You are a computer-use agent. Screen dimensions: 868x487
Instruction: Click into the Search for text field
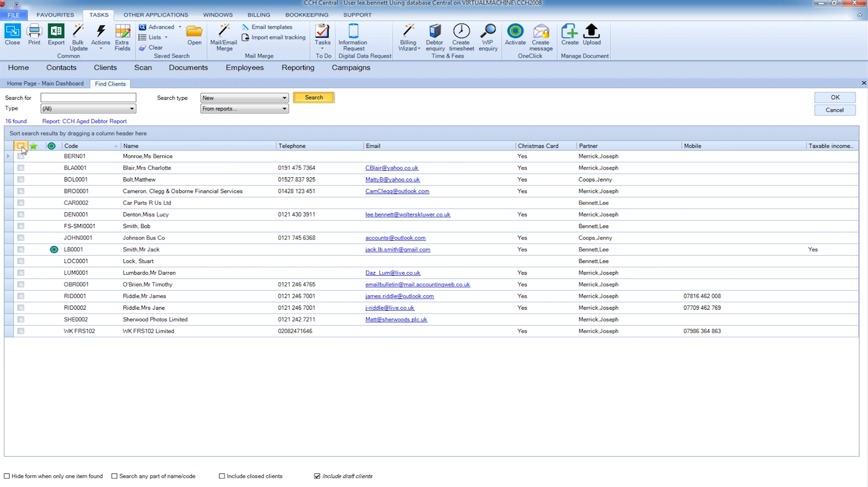(88, 98)
